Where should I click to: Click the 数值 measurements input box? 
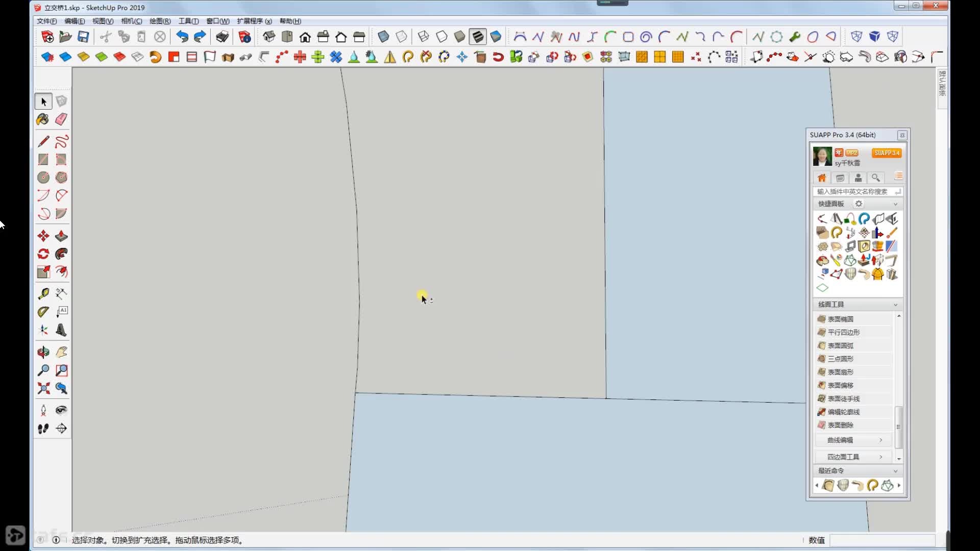[x=882, y=540]
